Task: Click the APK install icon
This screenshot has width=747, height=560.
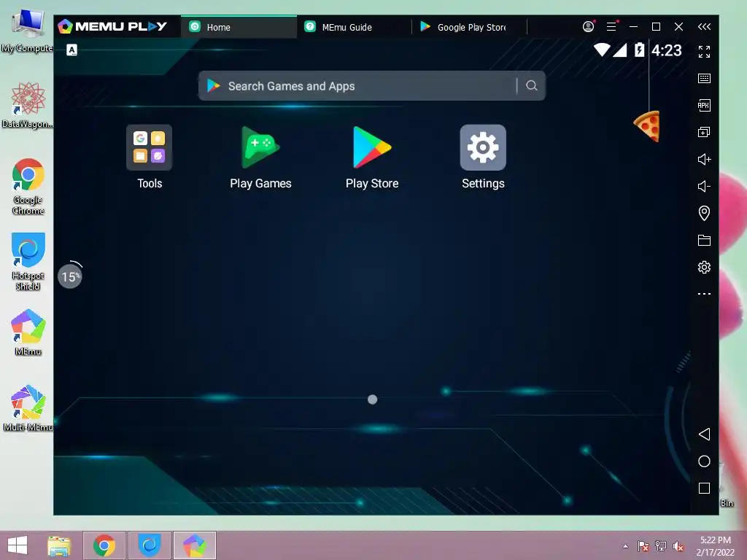Action: [704, 105]
